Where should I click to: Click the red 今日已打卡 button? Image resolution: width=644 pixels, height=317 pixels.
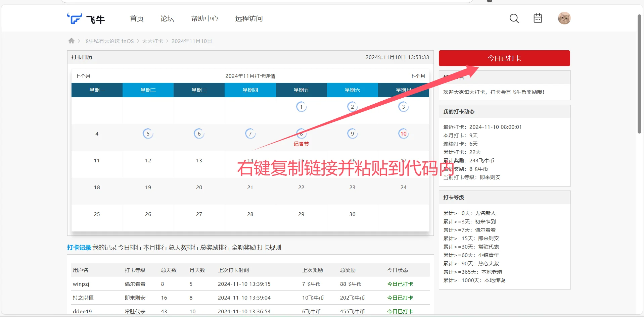(x=504, y=58)
